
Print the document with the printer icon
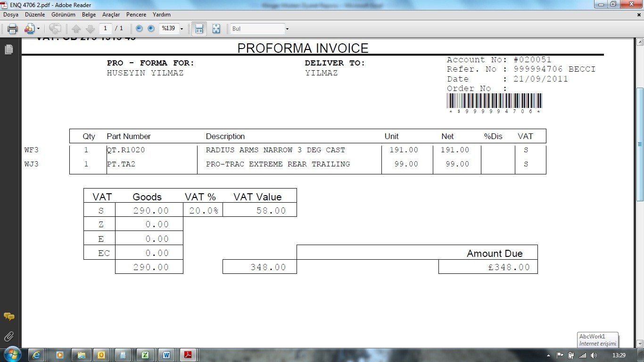pos(12,29)
